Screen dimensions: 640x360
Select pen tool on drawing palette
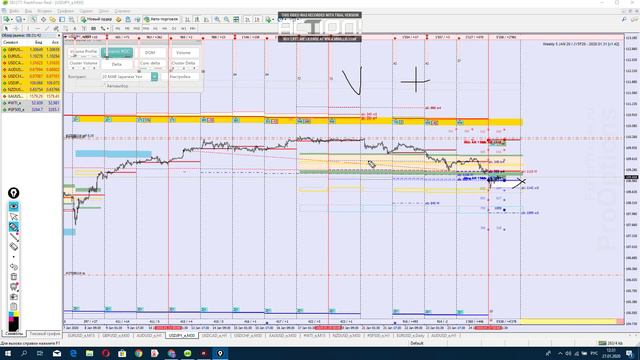(x=13, y=236)
